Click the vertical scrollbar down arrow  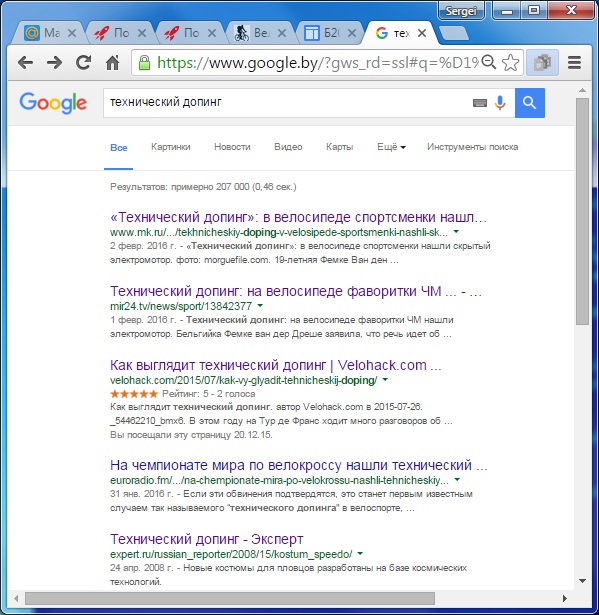click(583, 581)
